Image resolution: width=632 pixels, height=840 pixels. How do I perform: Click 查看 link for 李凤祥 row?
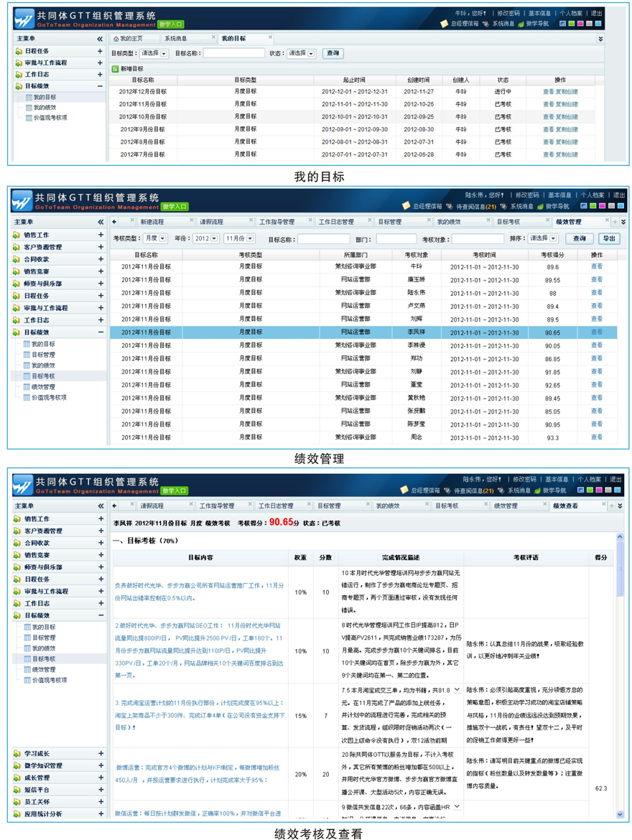pos(596,332)
